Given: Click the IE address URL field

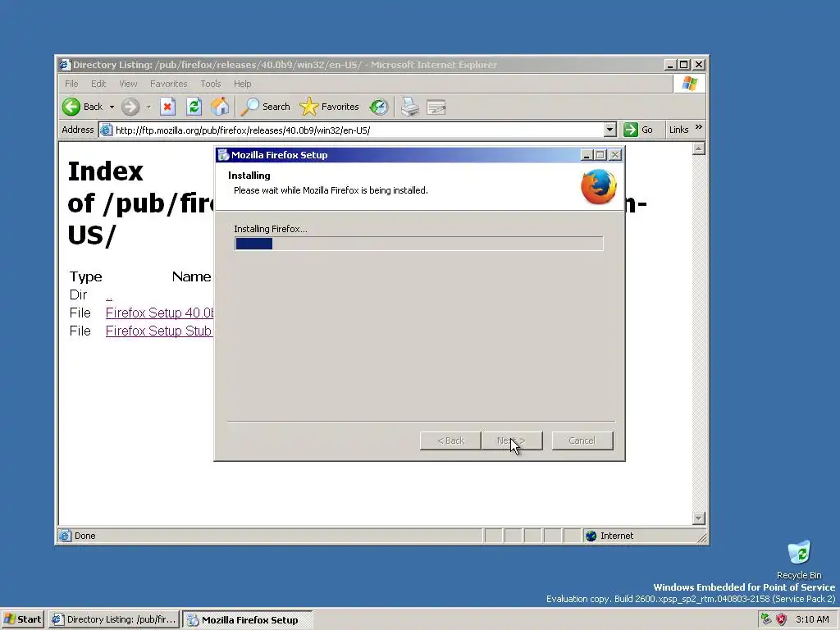Looking at the screenshot, I should coord(358,130).
